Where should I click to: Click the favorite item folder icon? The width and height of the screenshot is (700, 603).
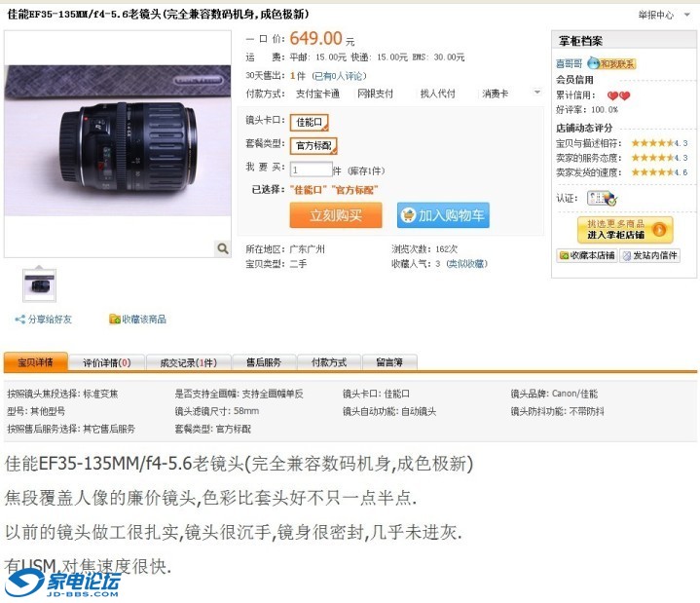[x=115, y=319]
